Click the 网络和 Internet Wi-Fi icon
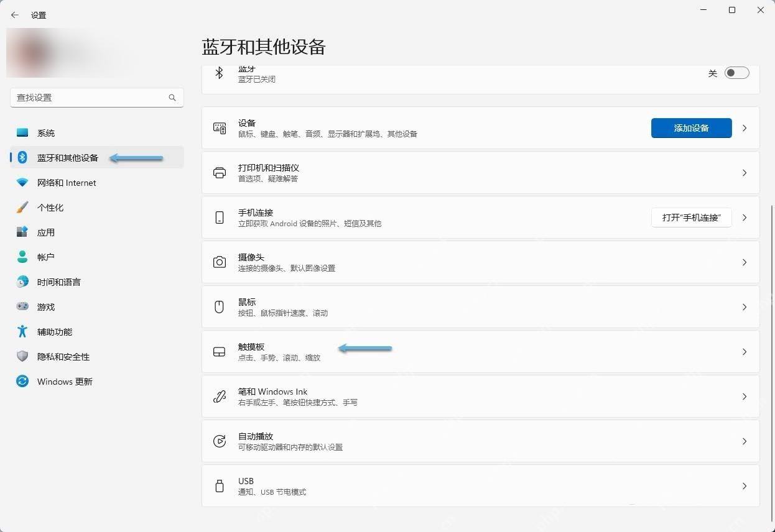Viewport: 775px width, 532px height. coord(22,183)
